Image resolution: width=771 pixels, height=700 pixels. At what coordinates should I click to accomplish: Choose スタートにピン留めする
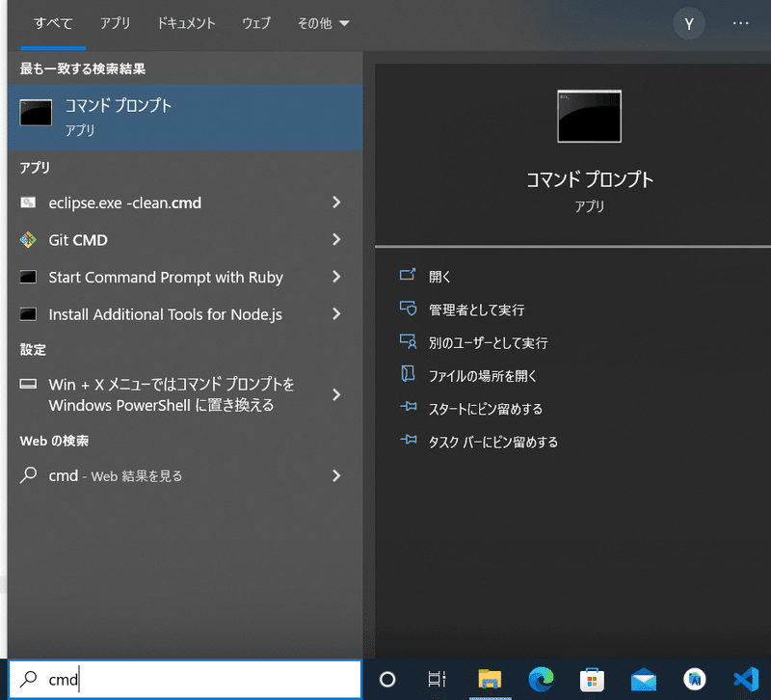coord(486,409)
